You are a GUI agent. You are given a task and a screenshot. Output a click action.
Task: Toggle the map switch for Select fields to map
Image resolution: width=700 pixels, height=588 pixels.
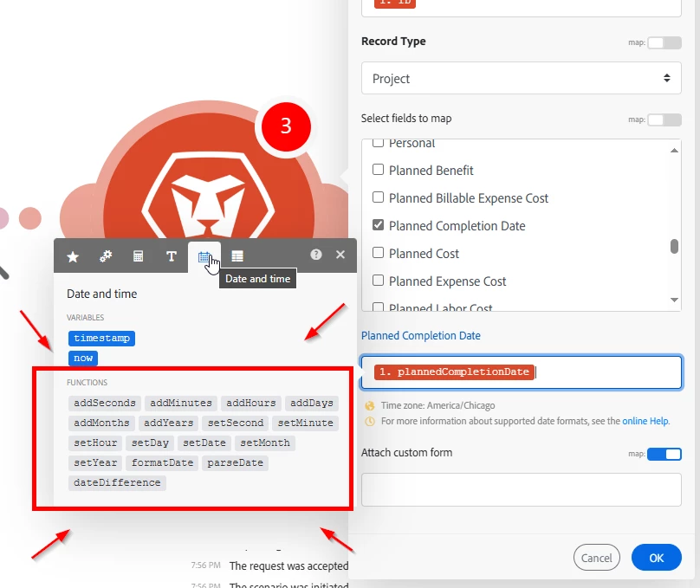664,120
